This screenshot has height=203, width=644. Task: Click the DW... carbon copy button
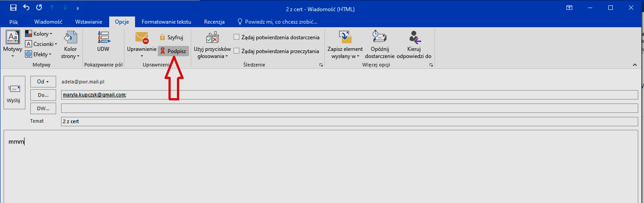43,108
